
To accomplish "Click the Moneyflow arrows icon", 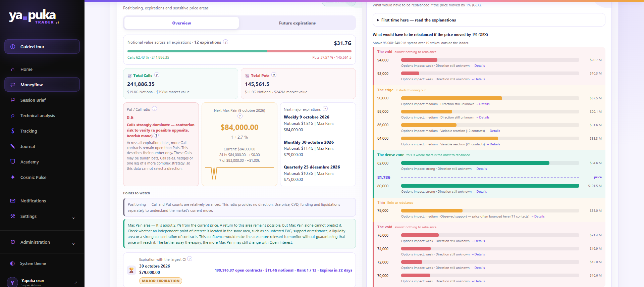I will [x=13, y=85].
